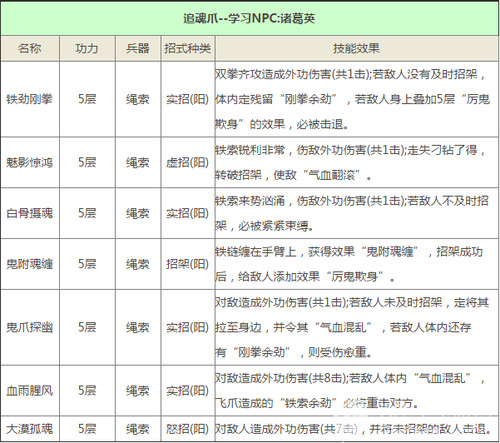Click 招架(阳) in the 鬼附魂缠 row

(187, 264)
